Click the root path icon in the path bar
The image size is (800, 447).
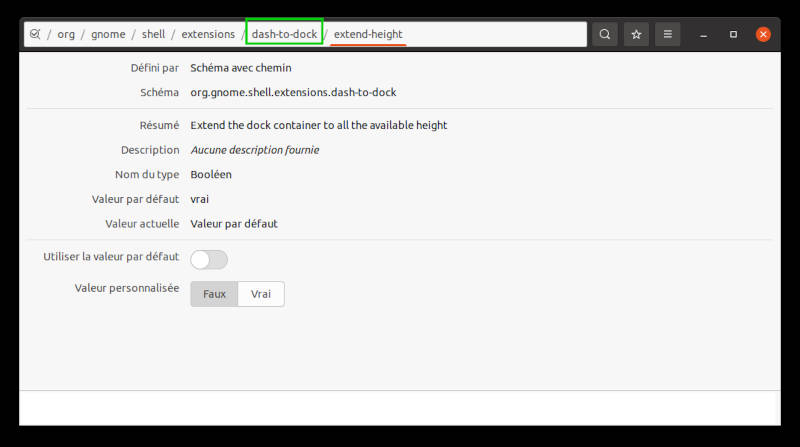(34, 34)
